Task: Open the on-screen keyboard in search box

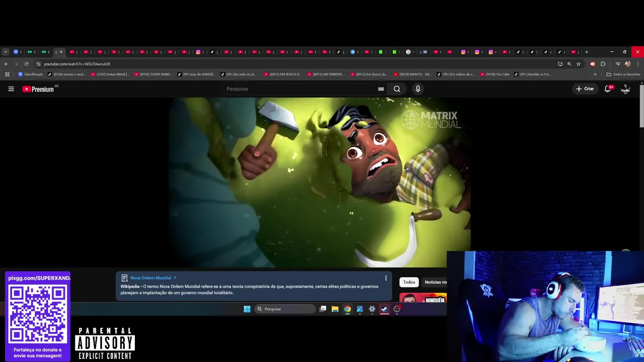Action: click(x=381, y=89)
